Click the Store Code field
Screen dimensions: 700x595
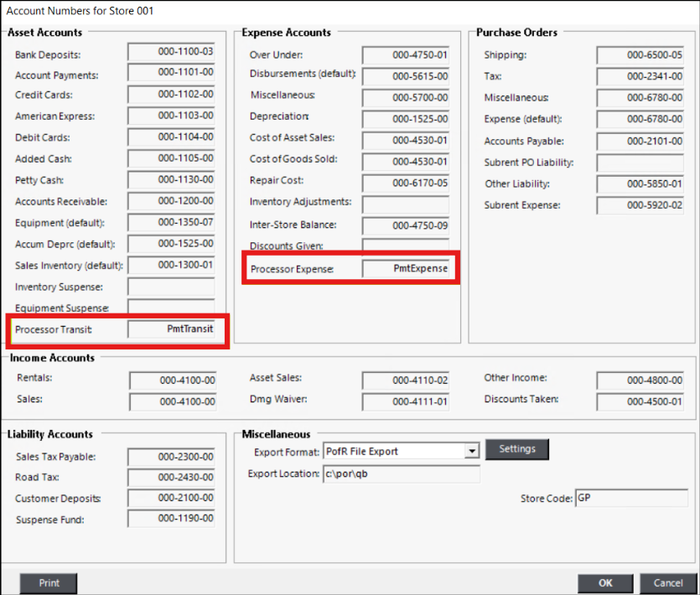pyautogui.click(x=630, y=499)
